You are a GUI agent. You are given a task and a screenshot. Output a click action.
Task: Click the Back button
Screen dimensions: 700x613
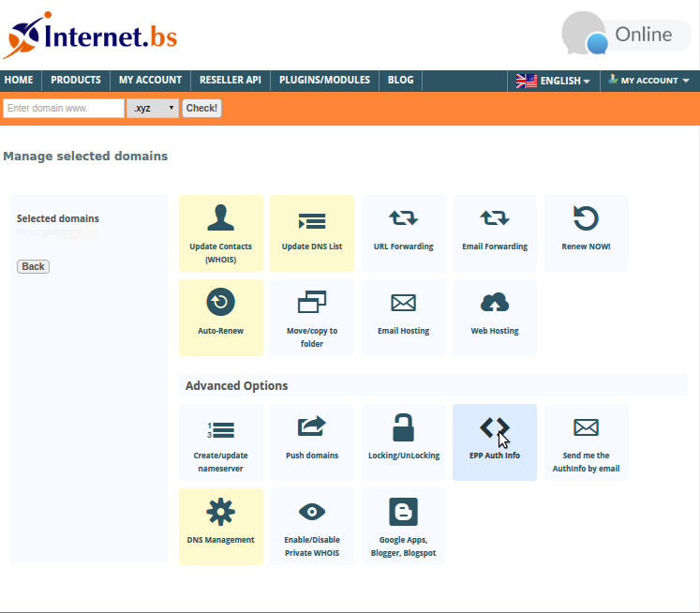(x=33, y=266)
